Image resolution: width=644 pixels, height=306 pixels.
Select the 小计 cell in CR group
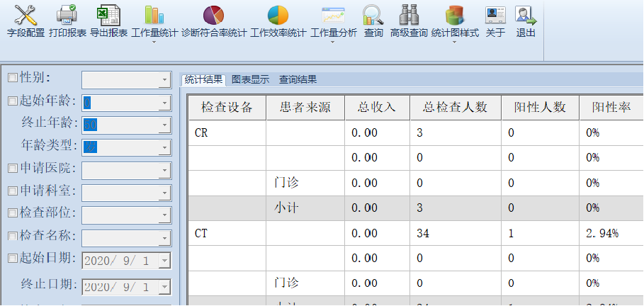[305, 208]
